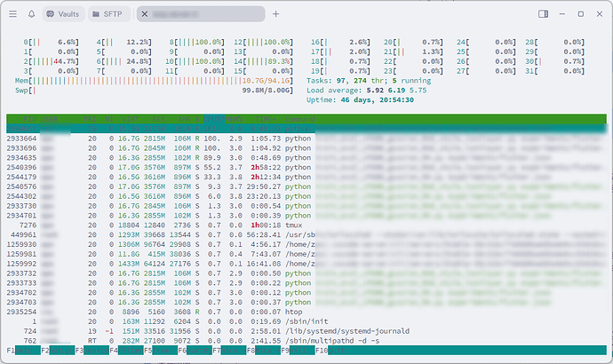Click the SFTP folder icon
This screenshot has height=364, width=613.
[x=96, y=14]
